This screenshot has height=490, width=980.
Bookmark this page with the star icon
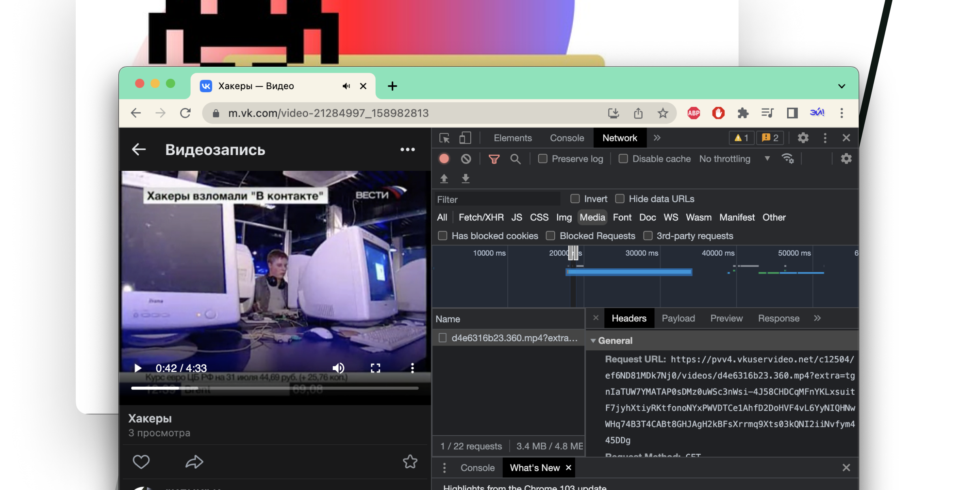663,113
